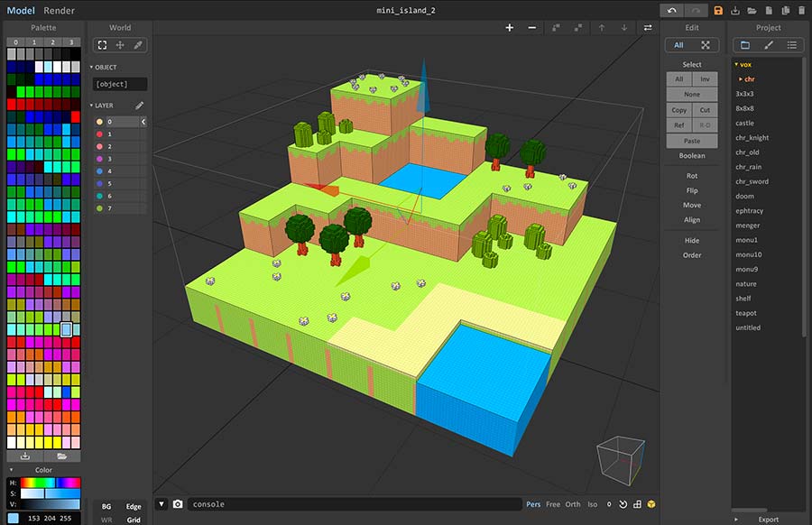Click the Inv selection button
Viewport: 812px width, 525px height.
[705, 79]
